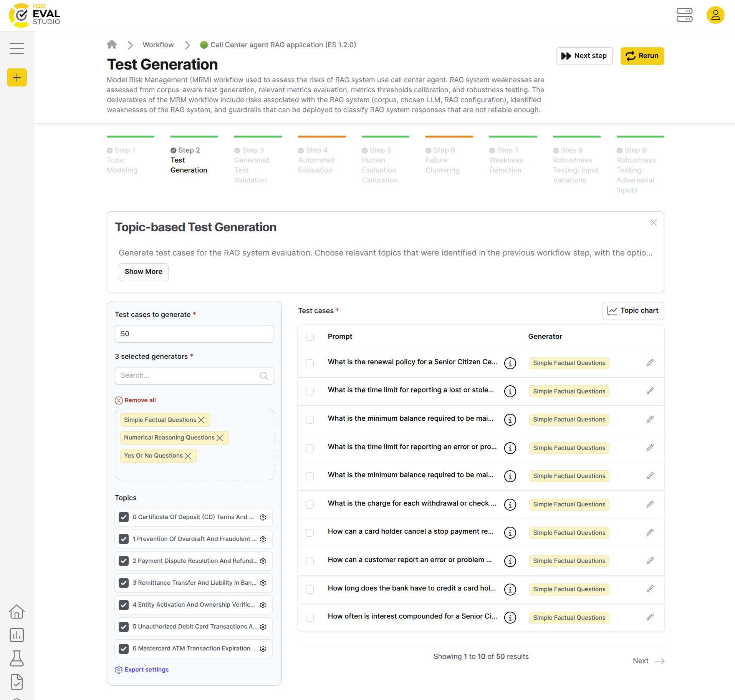Viewport: 735px width, 700px height.
Task: Open the hamburger menu in sidebar
Action: [17, 48]
